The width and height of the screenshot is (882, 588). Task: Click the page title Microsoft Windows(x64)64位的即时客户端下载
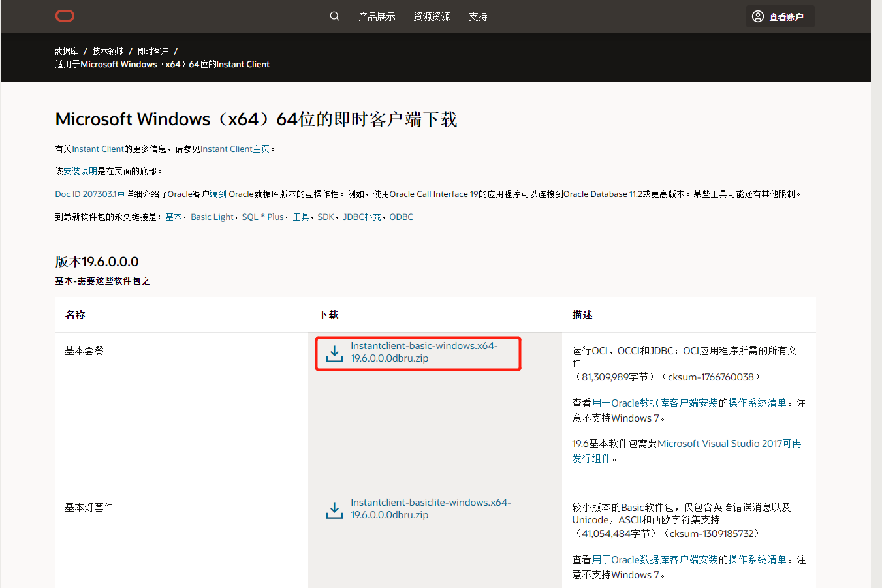[256, 119]
